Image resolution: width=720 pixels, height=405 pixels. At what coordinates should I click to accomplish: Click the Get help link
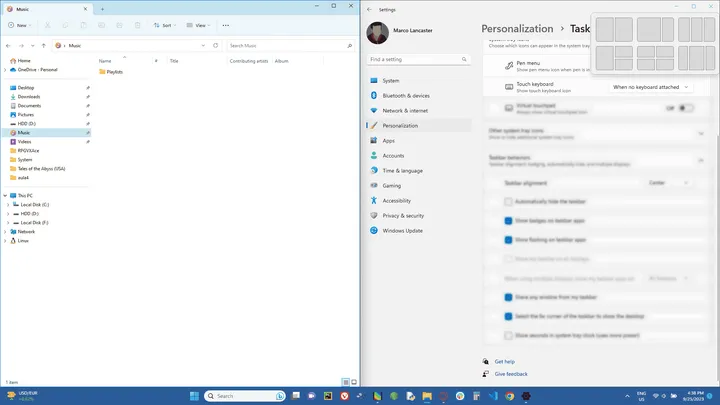point(504,361)
